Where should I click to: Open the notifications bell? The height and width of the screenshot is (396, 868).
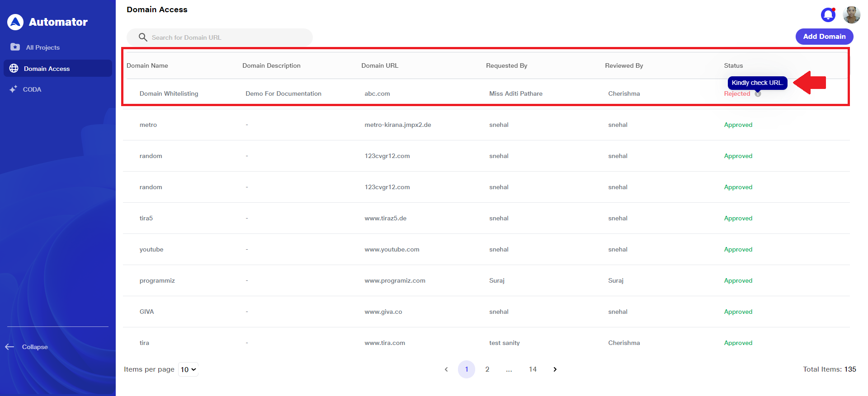[828, 15]
